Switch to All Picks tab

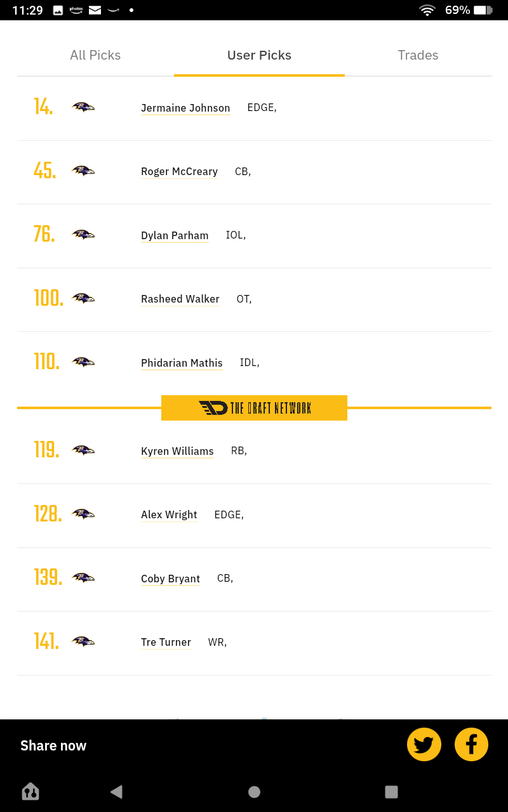[95, 55]
